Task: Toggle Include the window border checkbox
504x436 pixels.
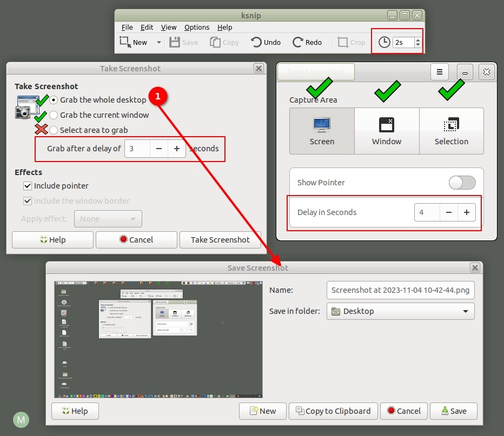Action: click(x=28, y=201)
